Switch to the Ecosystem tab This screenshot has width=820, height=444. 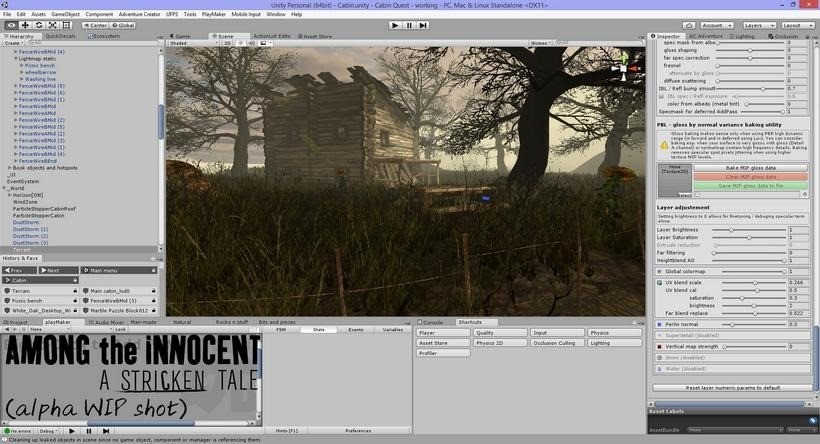click(104, 36)
